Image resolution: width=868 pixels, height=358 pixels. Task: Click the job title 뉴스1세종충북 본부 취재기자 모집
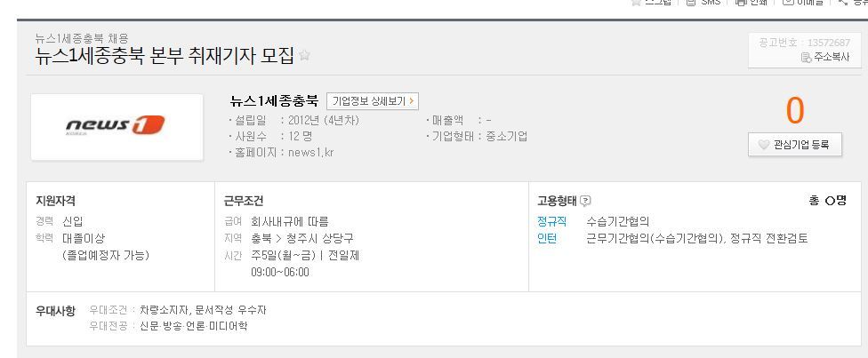pos(164,56)
